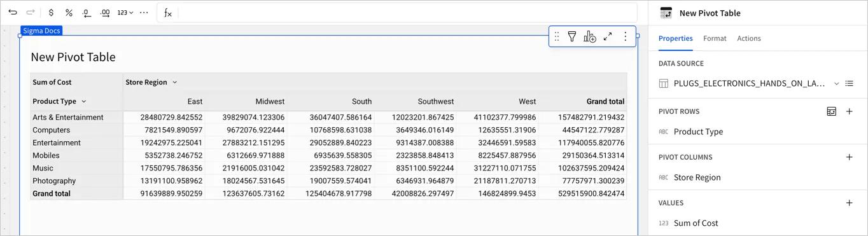Screen dimensions: 868x236
Task: Click the top-right resize handle of pivot element
Action: [x=638, y=36]
